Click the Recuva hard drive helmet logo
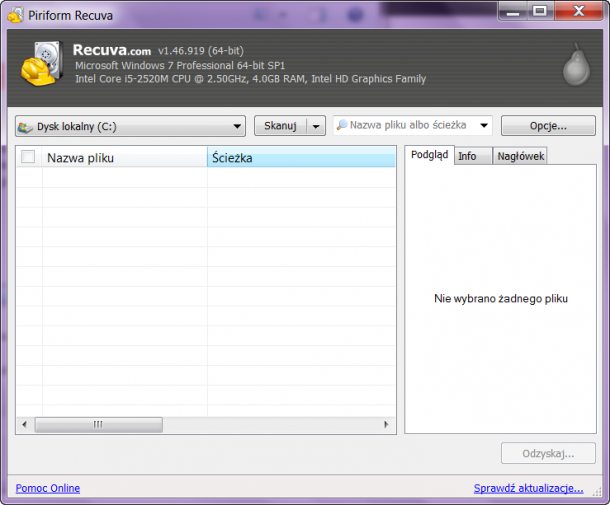The width and height of the screenshot is (610, 505). tap(42, 63)
